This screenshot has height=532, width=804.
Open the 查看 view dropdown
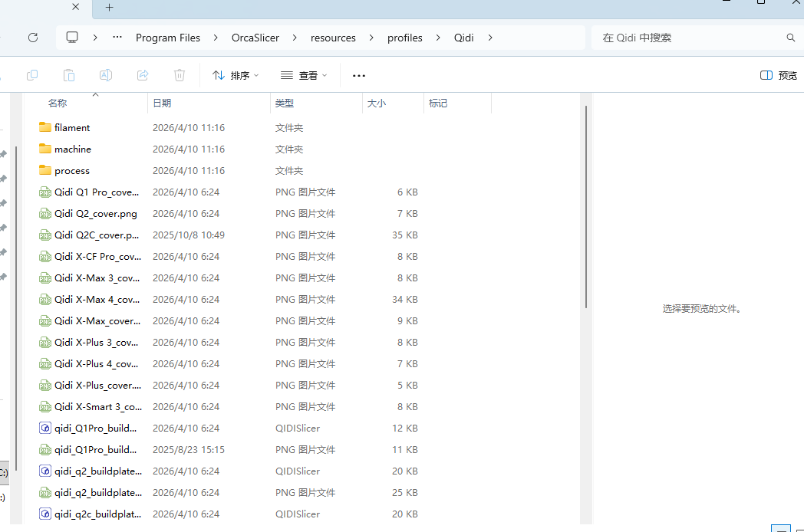(304, 75)
